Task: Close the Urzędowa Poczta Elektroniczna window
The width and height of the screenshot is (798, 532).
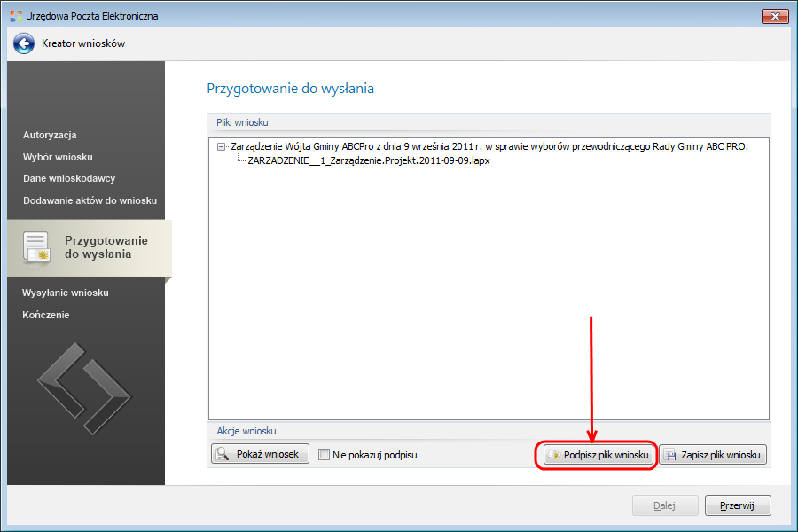Action: point(775,16)
